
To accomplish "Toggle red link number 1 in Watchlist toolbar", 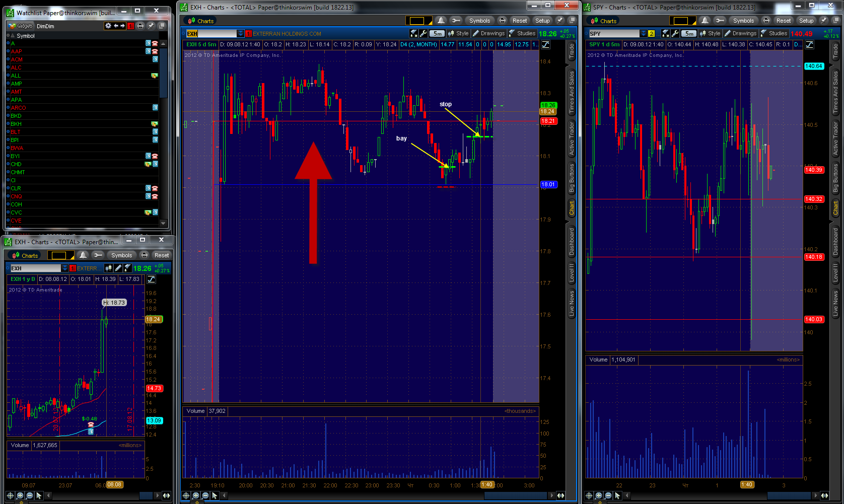I will click(130, 26).
